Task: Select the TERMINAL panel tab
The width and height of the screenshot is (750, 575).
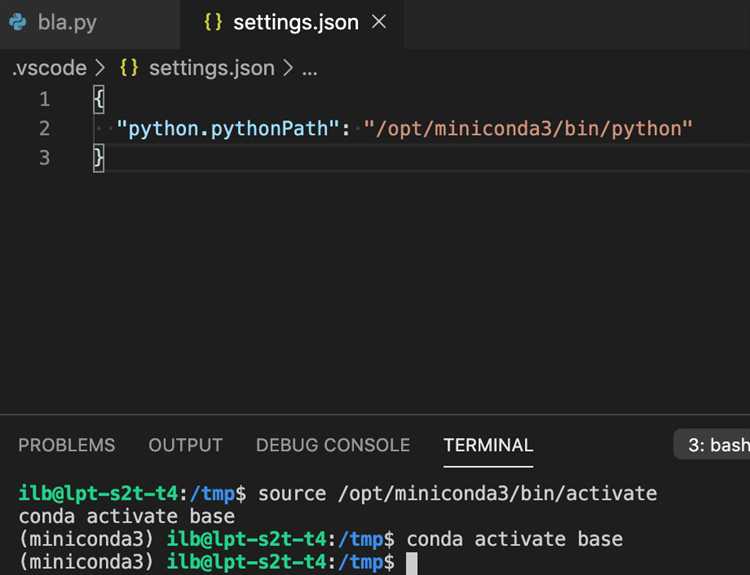Action: coord(488,445)
